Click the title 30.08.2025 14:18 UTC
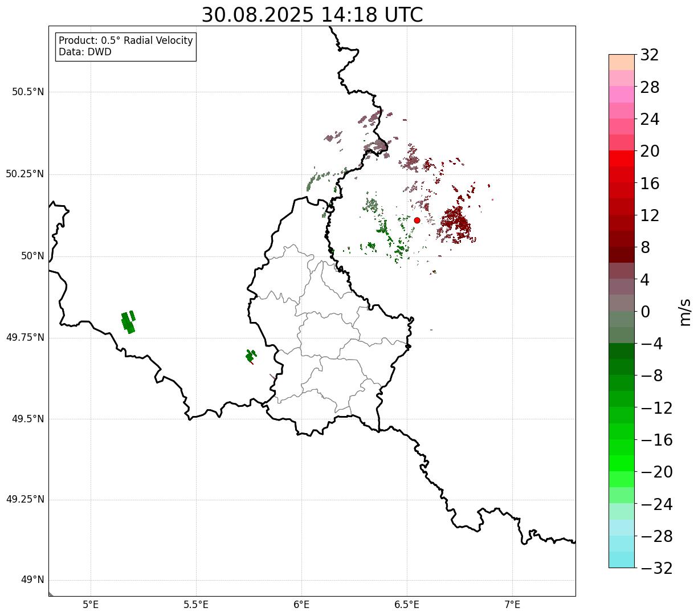This screenshot has width=698, height=616. click(312, 15)
